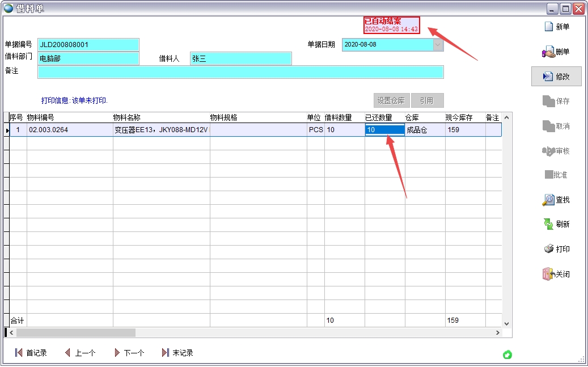Click the material code (物料编号) column header
The width and height of the screenshot is (588, 367).
[x=69, y=117]
